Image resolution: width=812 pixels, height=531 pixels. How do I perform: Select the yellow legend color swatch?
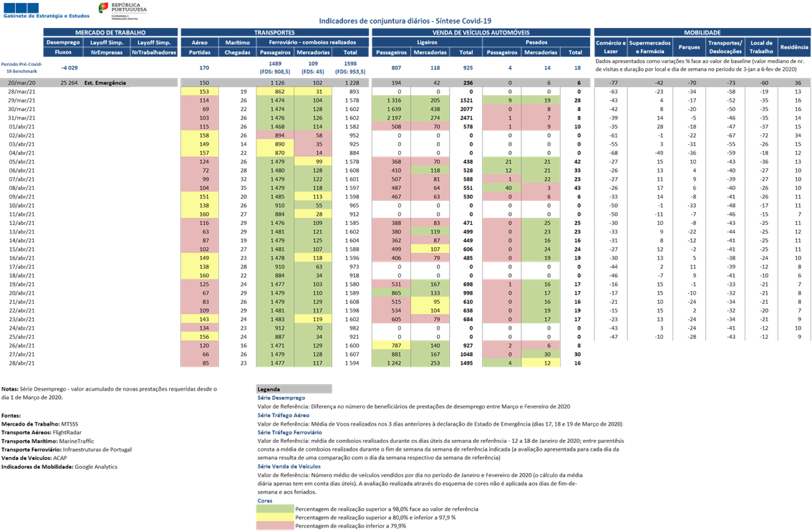[275, 517]
